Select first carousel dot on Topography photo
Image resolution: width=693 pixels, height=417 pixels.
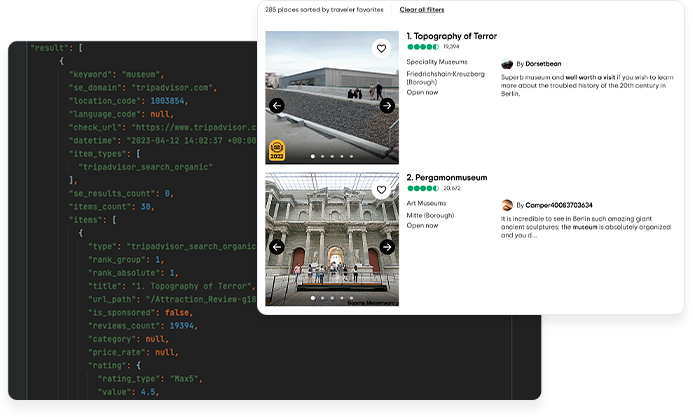(313, 156)
